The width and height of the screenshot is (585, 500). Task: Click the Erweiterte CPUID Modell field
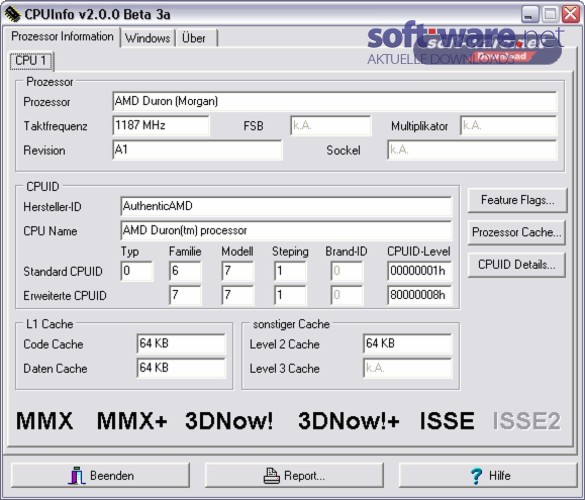pos(238,295)
